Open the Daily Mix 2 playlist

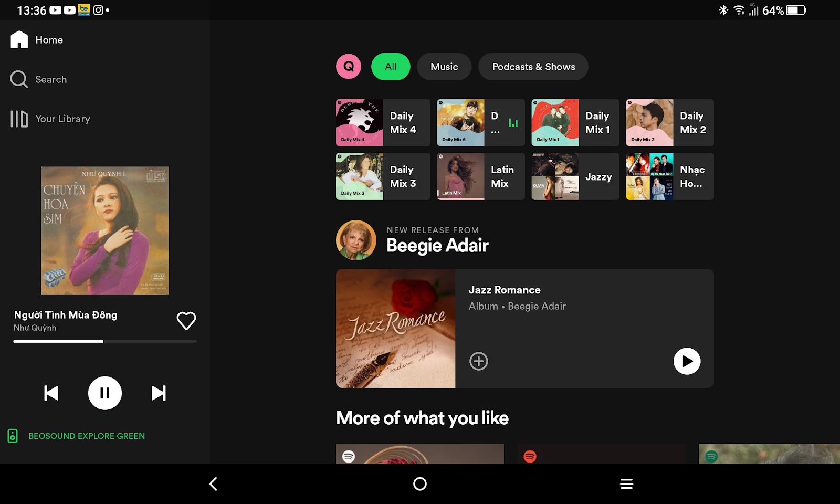670,123
